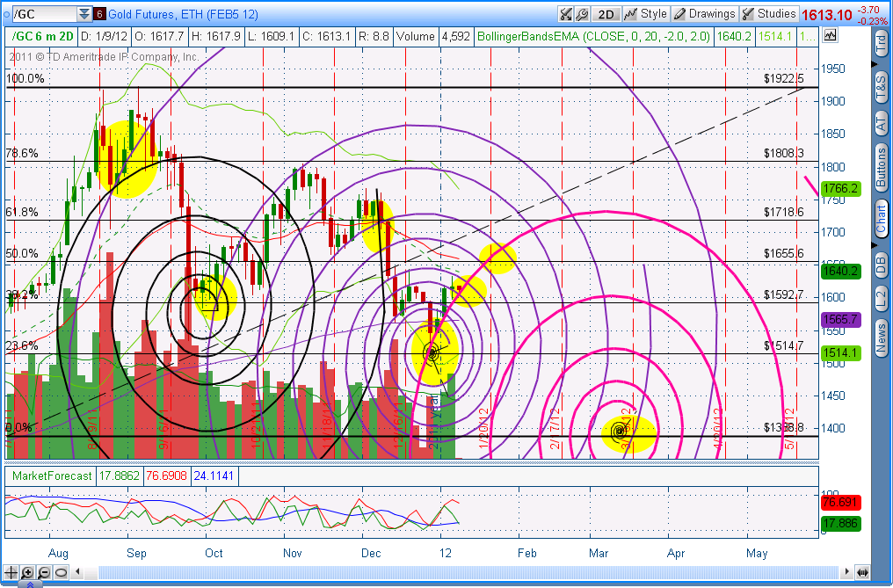Click the $1718.6 Fibonacci level label
893x588 pixels.
coord(784,213)
